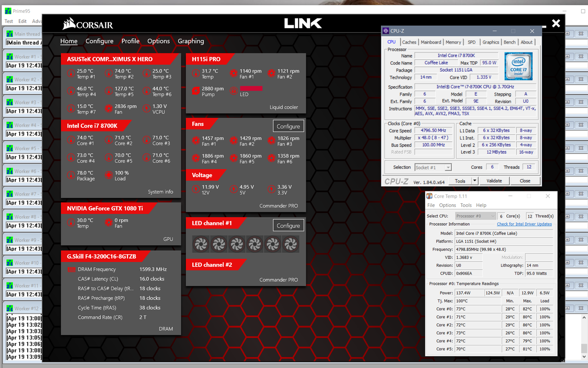Click the Commander PRO Fan #1 icon
Viewport: 588px width, 368px height.
click(196, 141)
